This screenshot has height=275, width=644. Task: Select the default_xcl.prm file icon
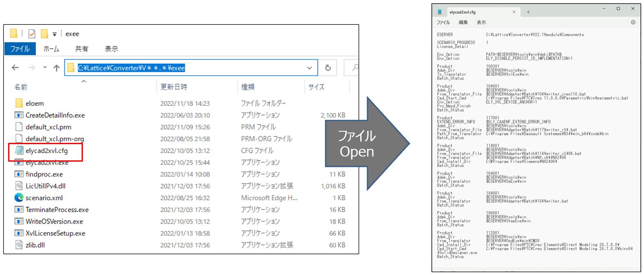coord(19,127)
